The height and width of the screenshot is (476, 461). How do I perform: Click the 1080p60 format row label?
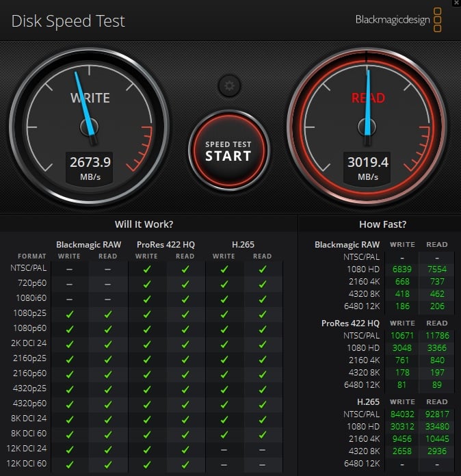pyautogui.click(x=30, y=328)
